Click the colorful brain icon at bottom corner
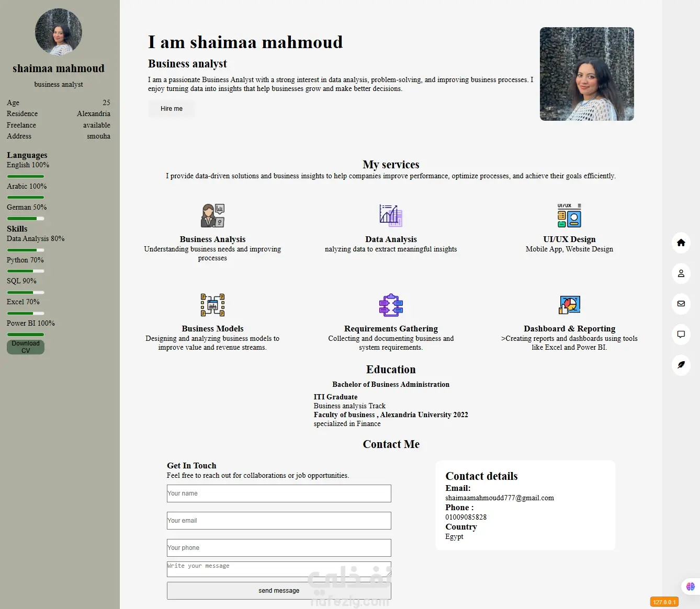 click(x=691, y=587)
